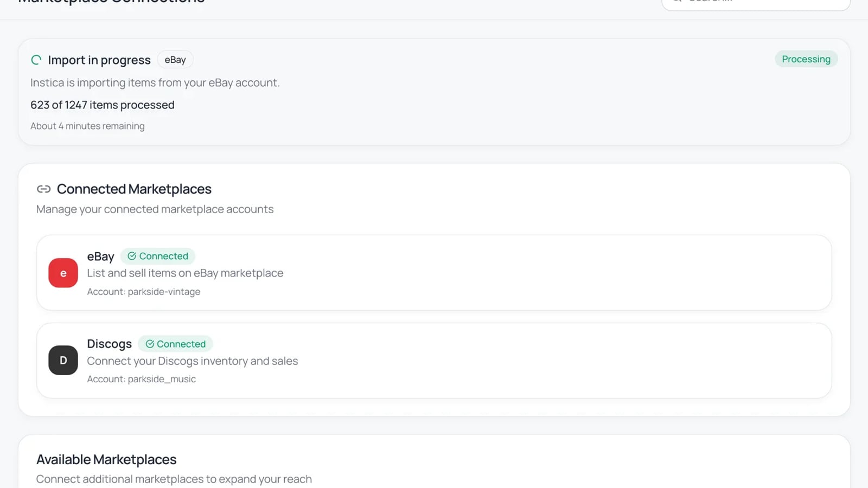Open the Discogs marketplace card
Viewport: 868px width, 488px height.
point(434,361)
